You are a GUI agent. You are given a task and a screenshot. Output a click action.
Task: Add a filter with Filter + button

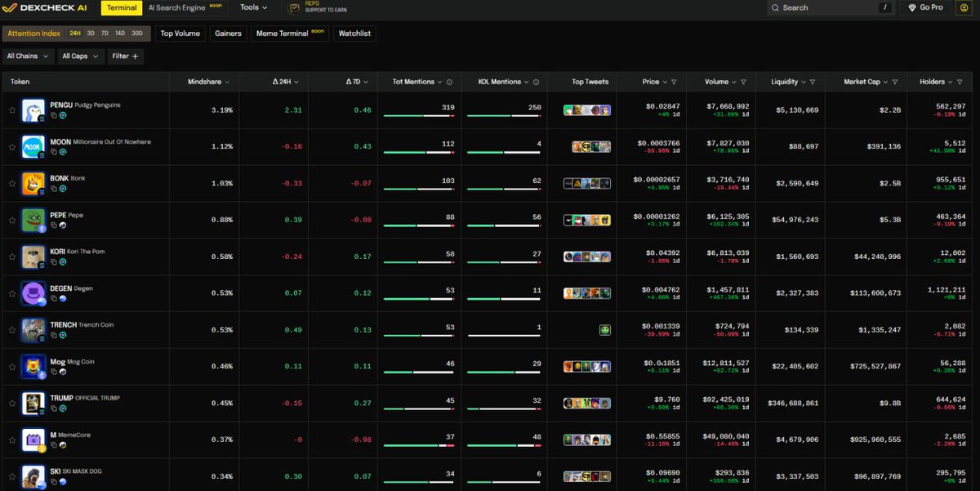click(x=126, y=56)
